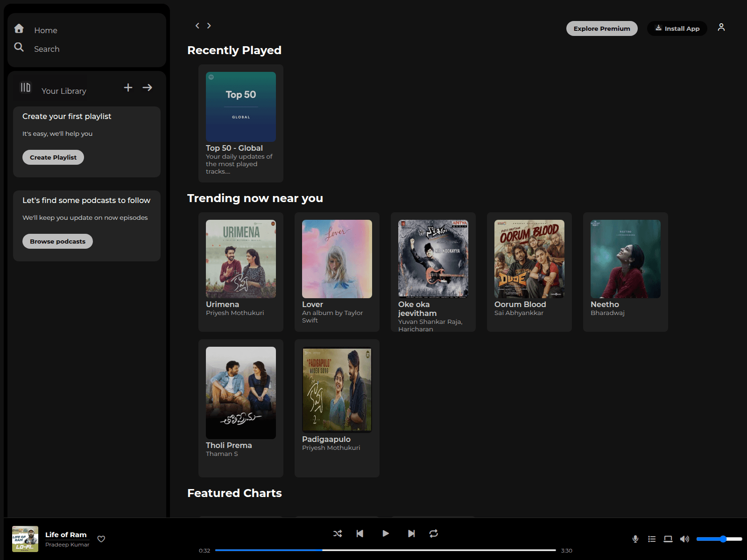Click Thaman S artist text
The width and height of the screenshot is (747, 560).
222,454
